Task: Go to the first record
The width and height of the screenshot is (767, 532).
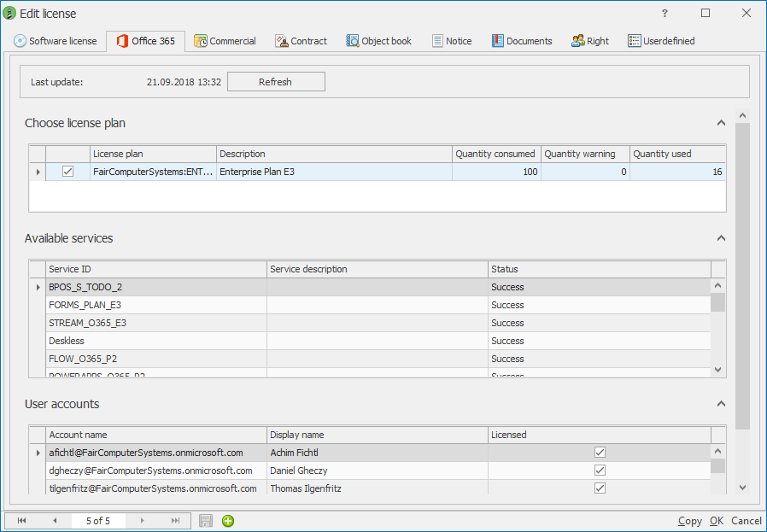Action: 21,521
